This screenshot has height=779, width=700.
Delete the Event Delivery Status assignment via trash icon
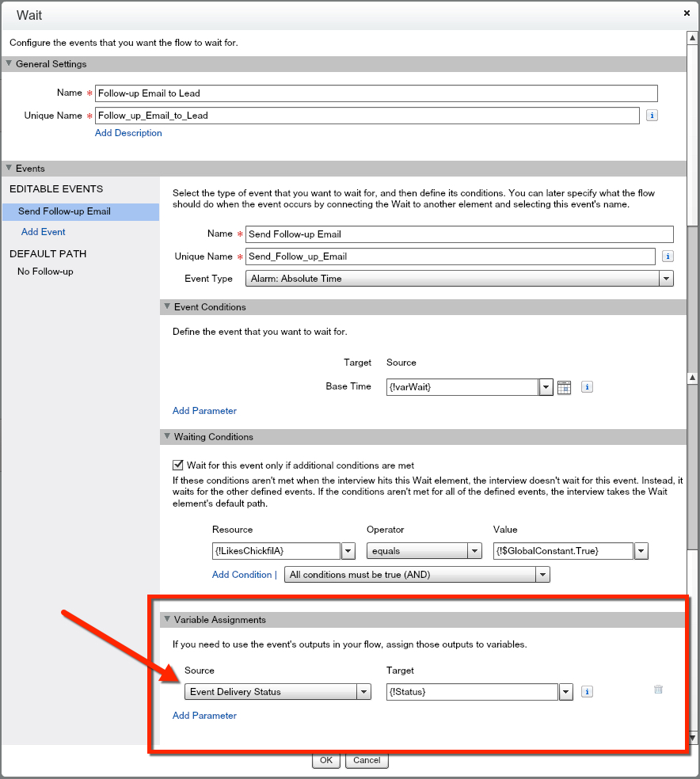(x=658, y=690)
